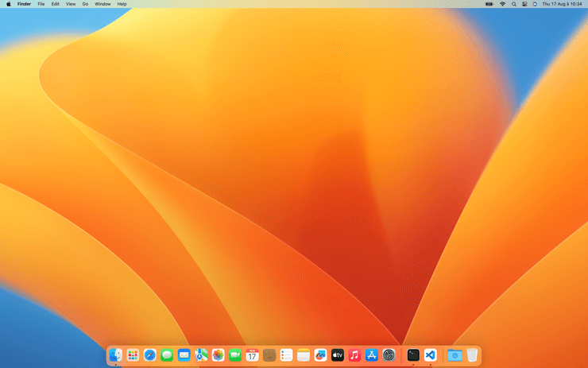588x368 pixels.
Task: Open the Edit menu
Action: coord(55,4)
